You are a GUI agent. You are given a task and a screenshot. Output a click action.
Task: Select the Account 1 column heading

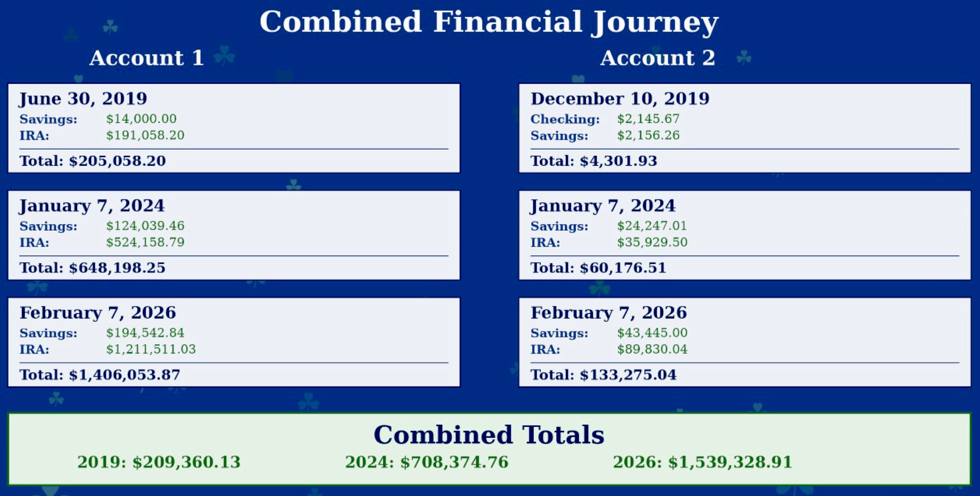coord(147,58)
